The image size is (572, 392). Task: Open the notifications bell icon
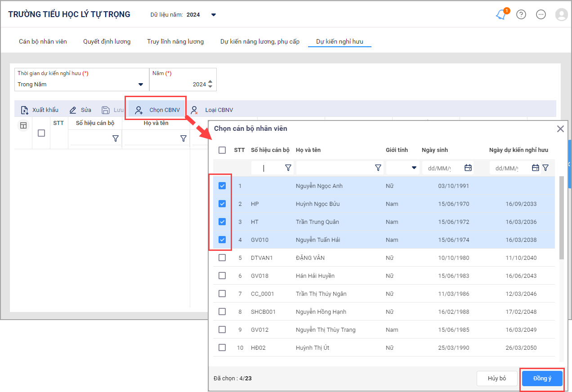500,14
